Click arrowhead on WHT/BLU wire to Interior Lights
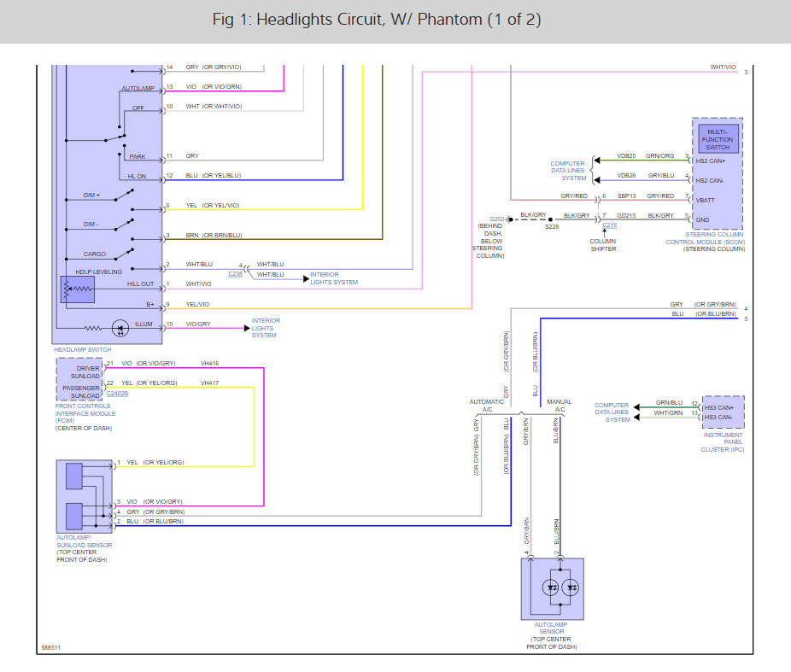 [306, 278]
